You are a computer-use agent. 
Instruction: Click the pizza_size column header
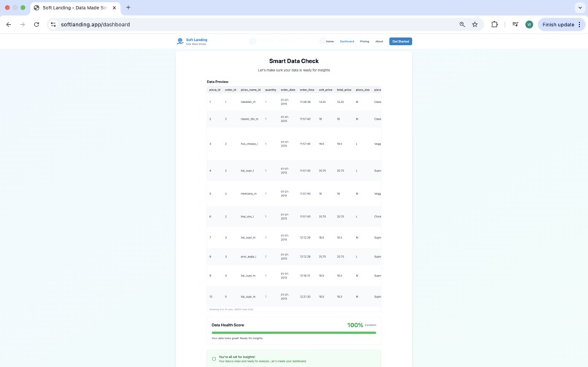363,90
